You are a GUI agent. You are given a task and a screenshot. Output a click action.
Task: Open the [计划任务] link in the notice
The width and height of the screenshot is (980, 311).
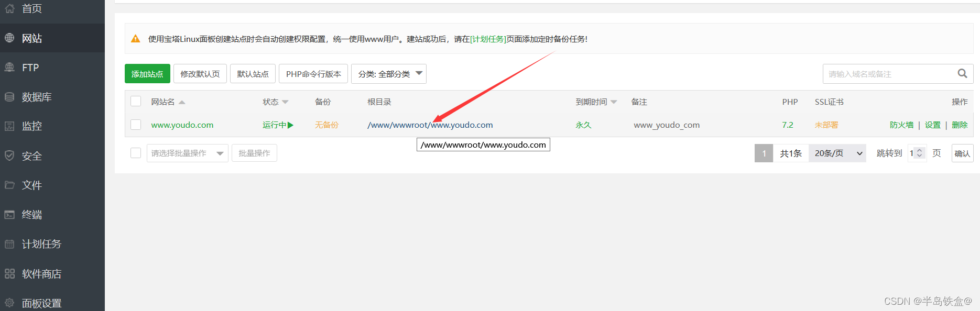click(x=488, y=39)
